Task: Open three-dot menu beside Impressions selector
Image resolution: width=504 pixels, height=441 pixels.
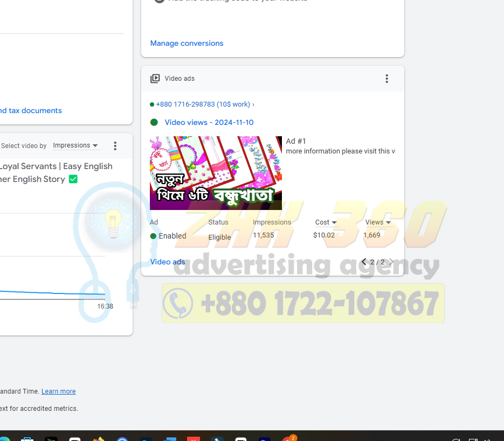Action: tap(115, 146)
